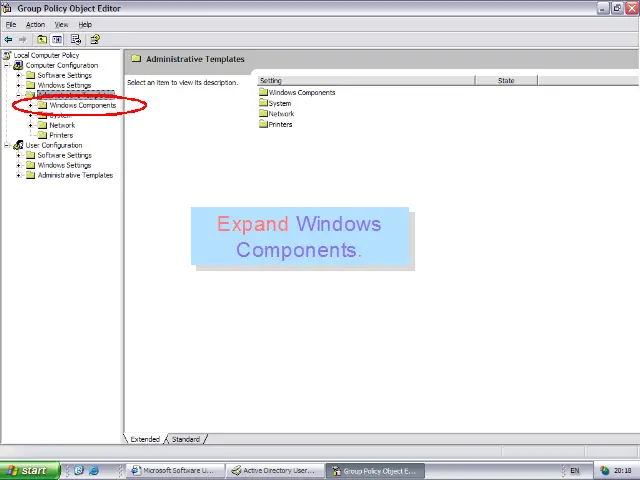Click the Back arrow toolbar icon
The width and height of the screenshot is (640, 480).
pyautogui.click(x=8, y=40)
